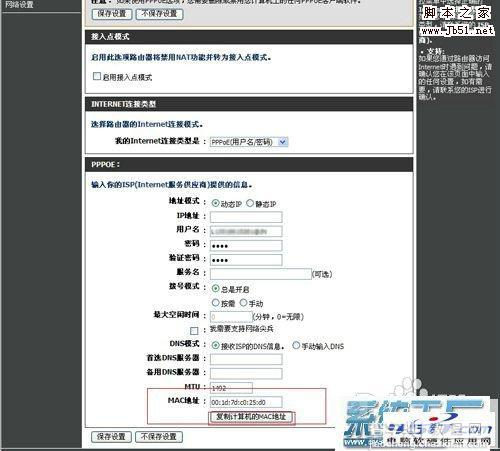Tick the 网络尖兵 support checkbox
Viewport: 500px width, 451px height.
pos(194,331)
